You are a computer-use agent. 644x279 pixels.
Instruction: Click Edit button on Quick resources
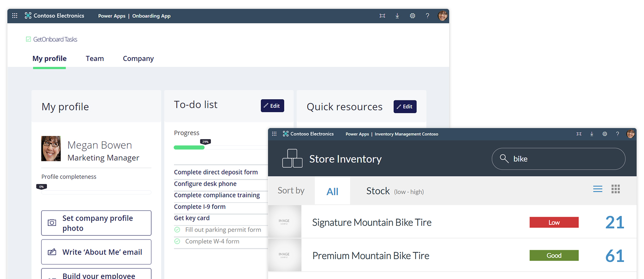[405, 106]
